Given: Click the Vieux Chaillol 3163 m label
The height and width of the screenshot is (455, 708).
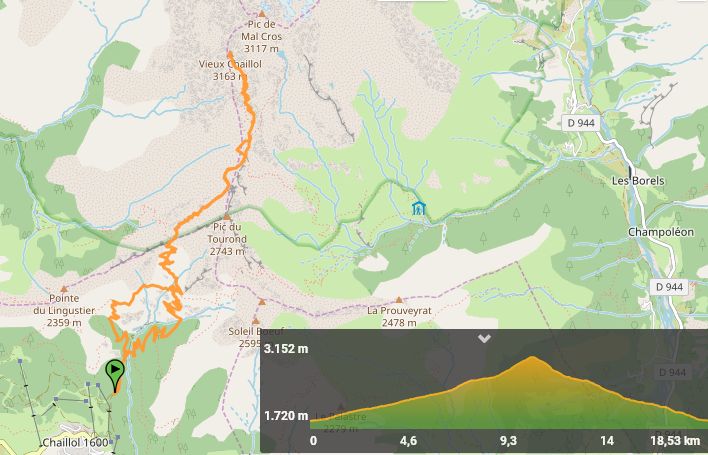Looking at the screenshot, I should (230, 70).
